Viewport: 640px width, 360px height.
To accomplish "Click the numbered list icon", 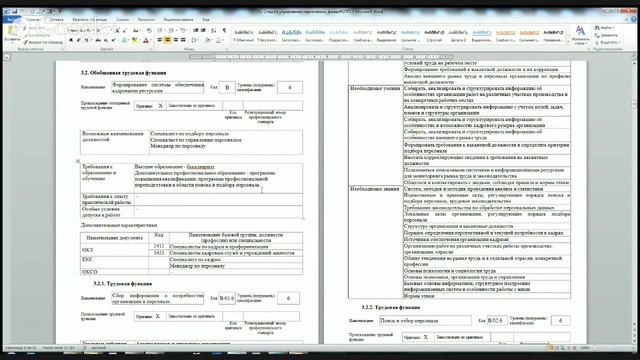I will [x=172, y=31].
